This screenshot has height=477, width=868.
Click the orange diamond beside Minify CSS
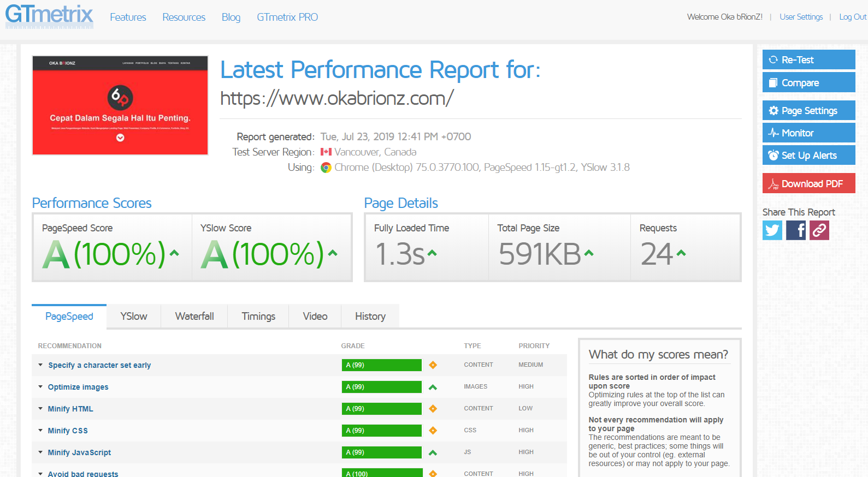[x=433, y=431]
